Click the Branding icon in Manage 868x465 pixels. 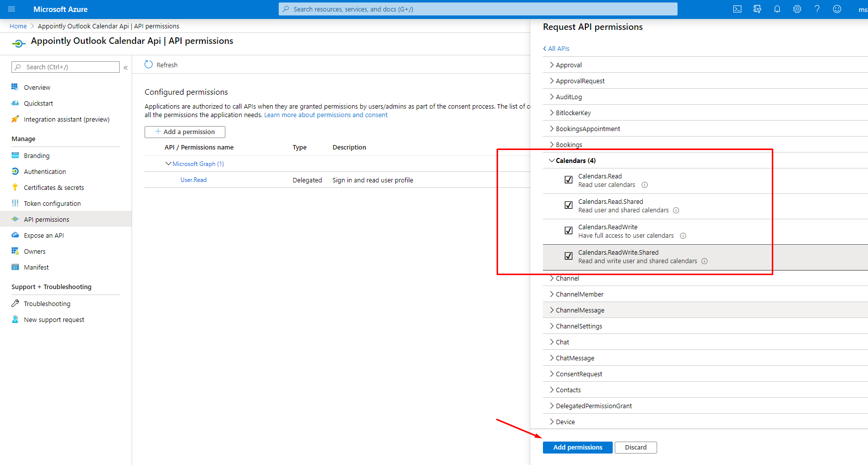pyautogui.click(x=15, y=155)
